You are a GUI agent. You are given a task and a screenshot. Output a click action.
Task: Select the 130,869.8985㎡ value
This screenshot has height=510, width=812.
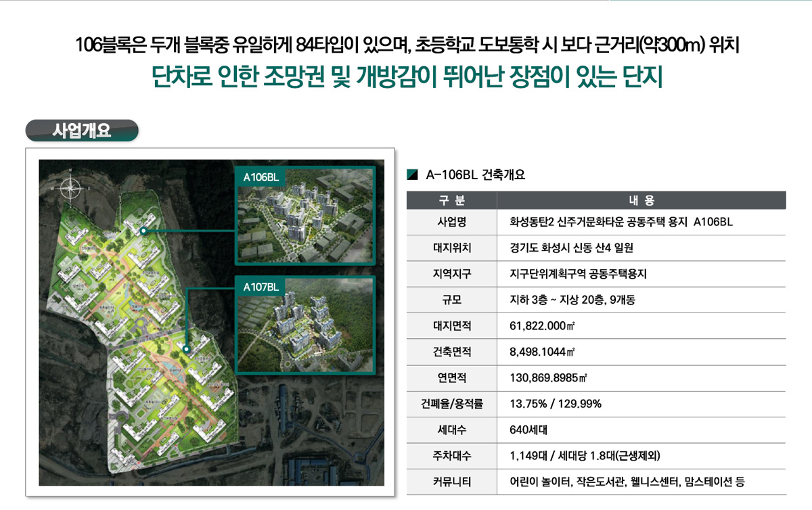click(x=548, y=378)
